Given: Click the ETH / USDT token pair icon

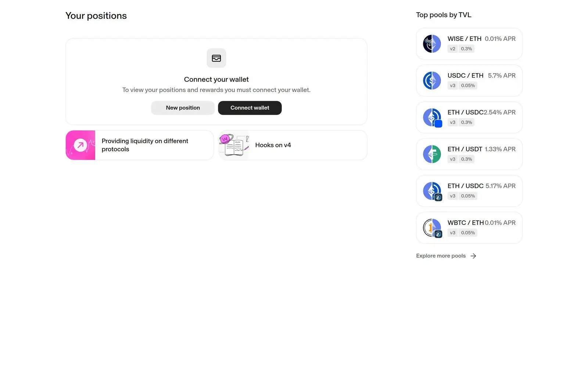Looking at the screenshot, I should click(x=432, y=154).
